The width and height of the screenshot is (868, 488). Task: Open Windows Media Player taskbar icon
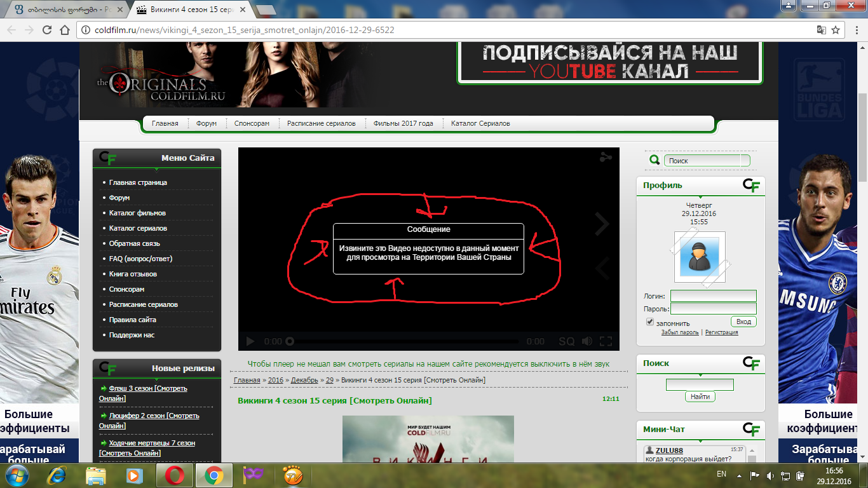point(133,475)
